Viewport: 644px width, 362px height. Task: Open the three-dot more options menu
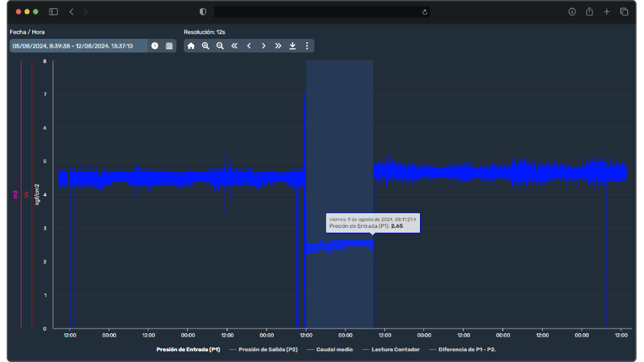point(307,46)
